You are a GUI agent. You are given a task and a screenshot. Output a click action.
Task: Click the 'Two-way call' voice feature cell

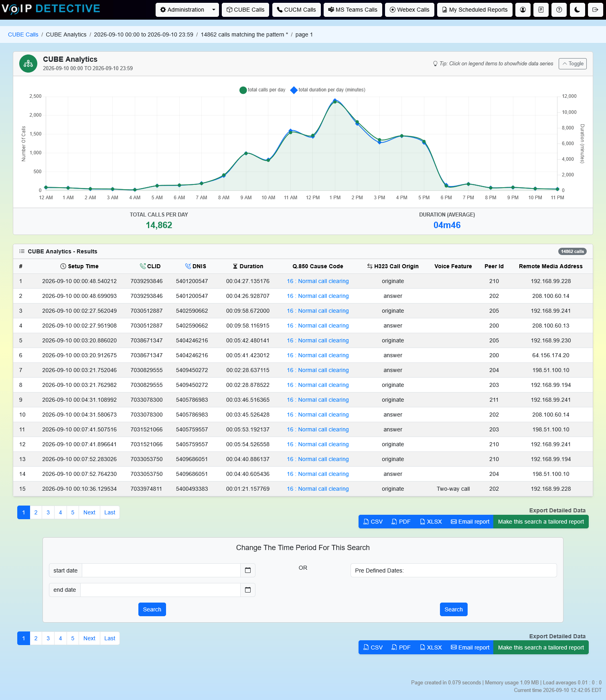tap(453, 489)
